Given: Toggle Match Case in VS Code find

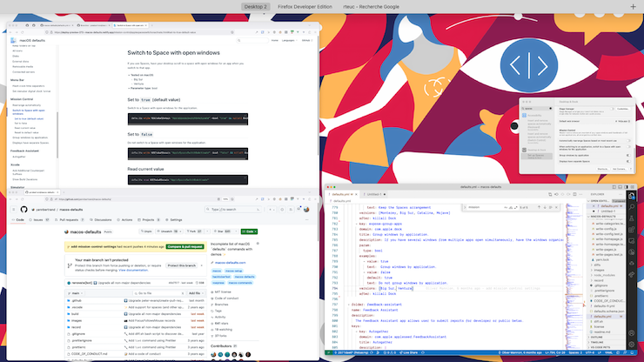Looking at the screenshot, I should click(506, 207).
